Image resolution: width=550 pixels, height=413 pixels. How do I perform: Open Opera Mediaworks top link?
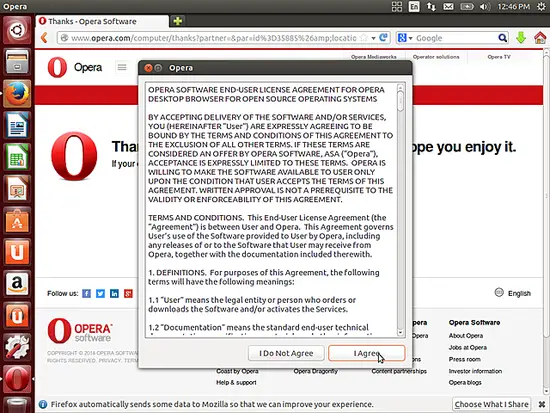[374, 57]
